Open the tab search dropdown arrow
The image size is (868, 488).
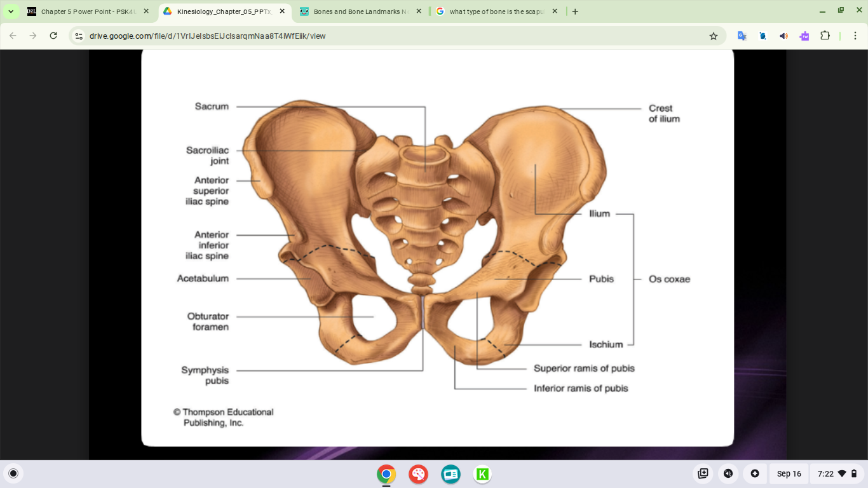click(11, 11)
